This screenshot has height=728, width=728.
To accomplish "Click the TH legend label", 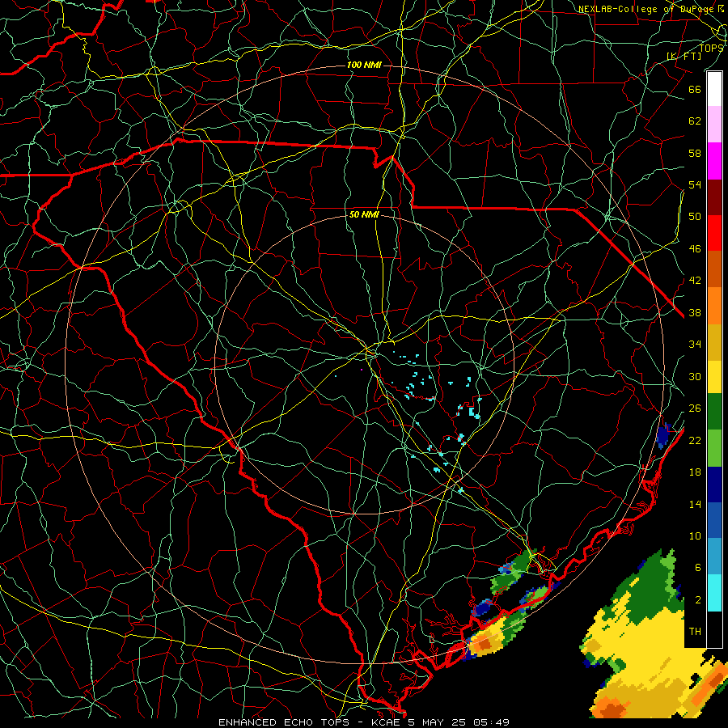I will [x=695, y=632].
